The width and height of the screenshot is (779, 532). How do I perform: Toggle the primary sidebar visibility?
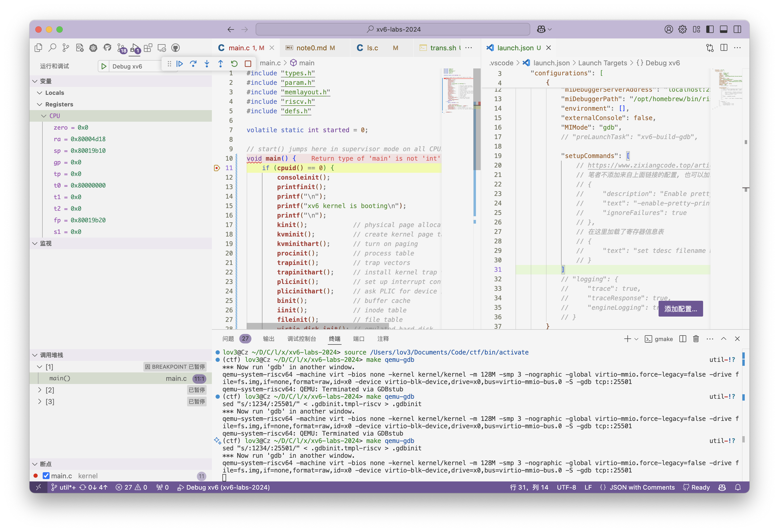[710, 29]
